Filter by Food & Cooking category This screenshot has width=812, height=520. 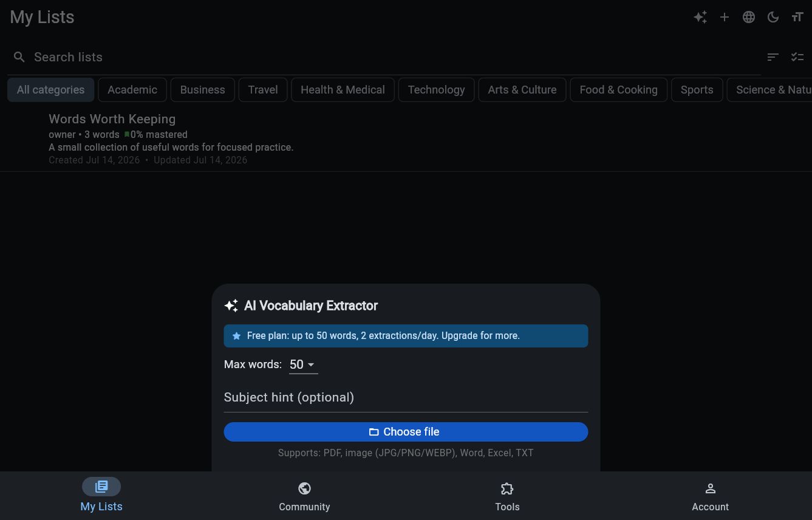click(618, 90)
